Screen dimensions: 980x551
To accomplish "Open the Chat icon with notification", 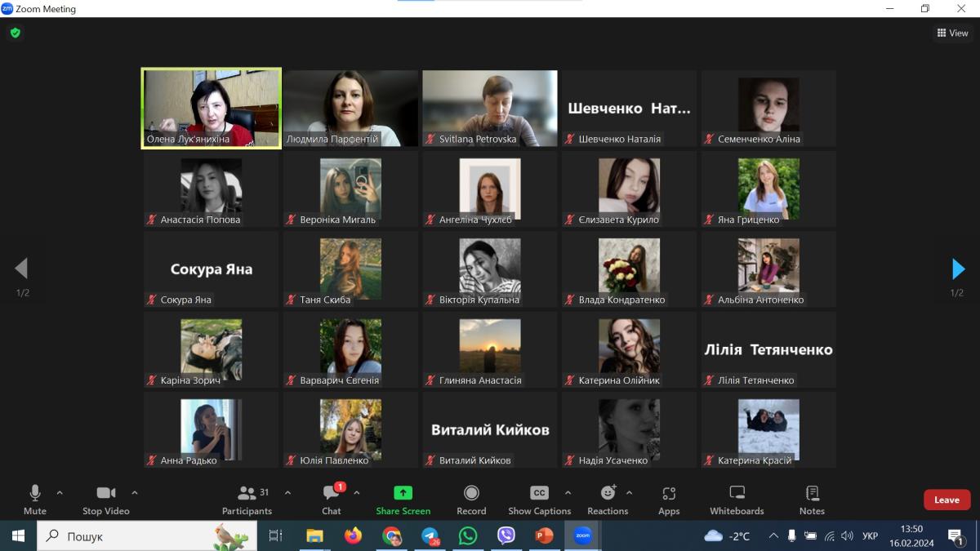I will coord(332,493).
